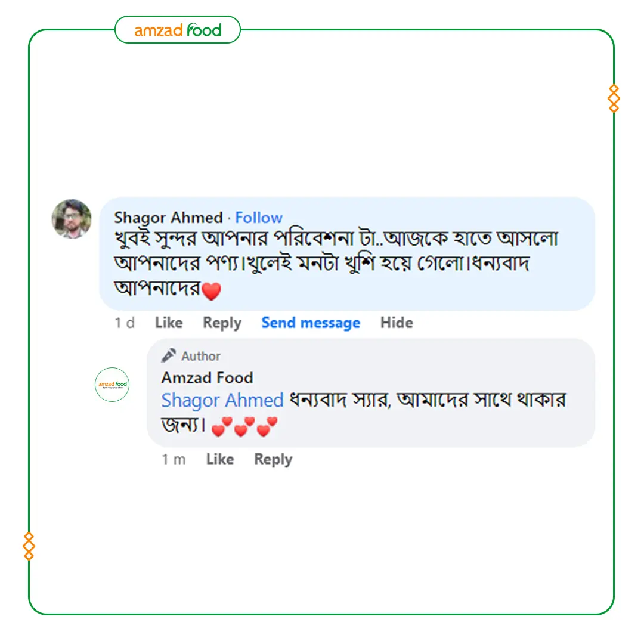The width and height of the screenshot is (644, 644).
Task: Click the red heart emoji in Shagor's comment
Action: (x=212, y=292)
